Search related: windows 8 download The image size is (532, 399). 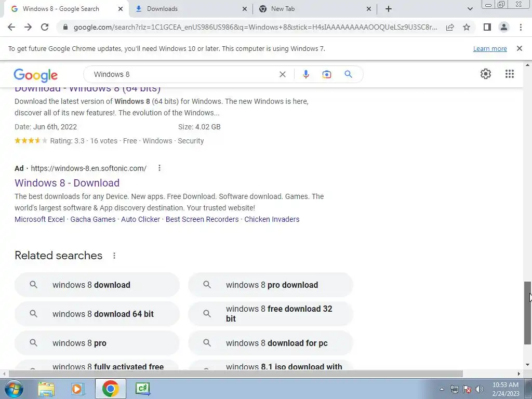(x=97, y=285)
